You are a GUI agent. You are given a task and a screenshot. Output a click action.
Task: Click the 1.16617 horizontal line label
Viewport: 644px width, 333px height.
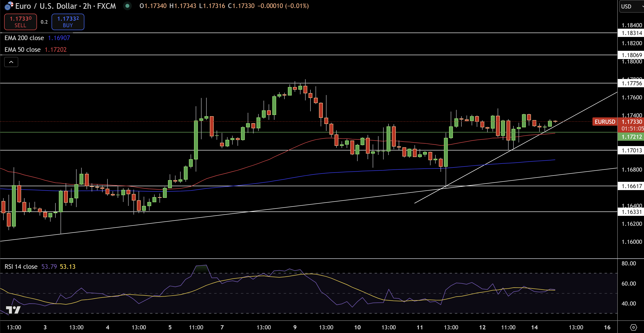[x=632, y=186]
